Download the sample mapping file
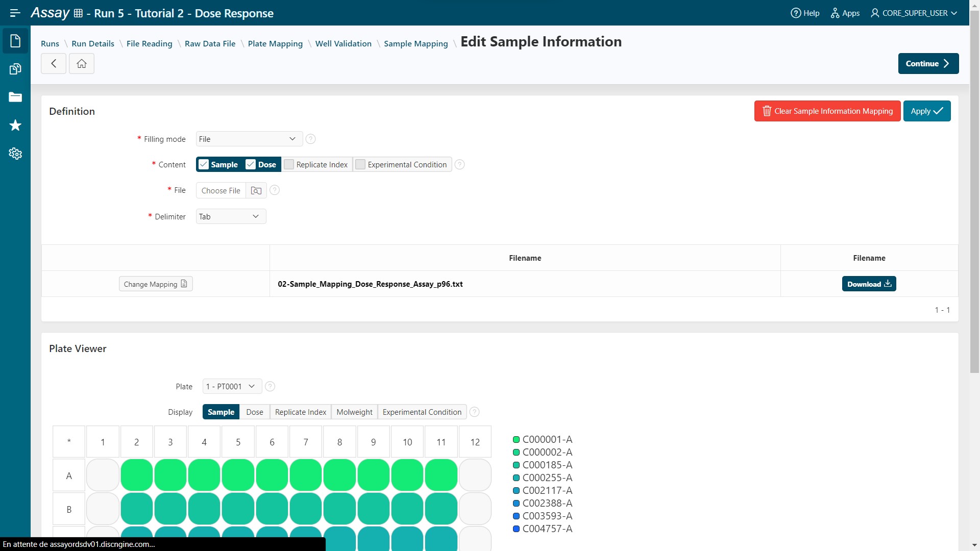 pos(869,284)
